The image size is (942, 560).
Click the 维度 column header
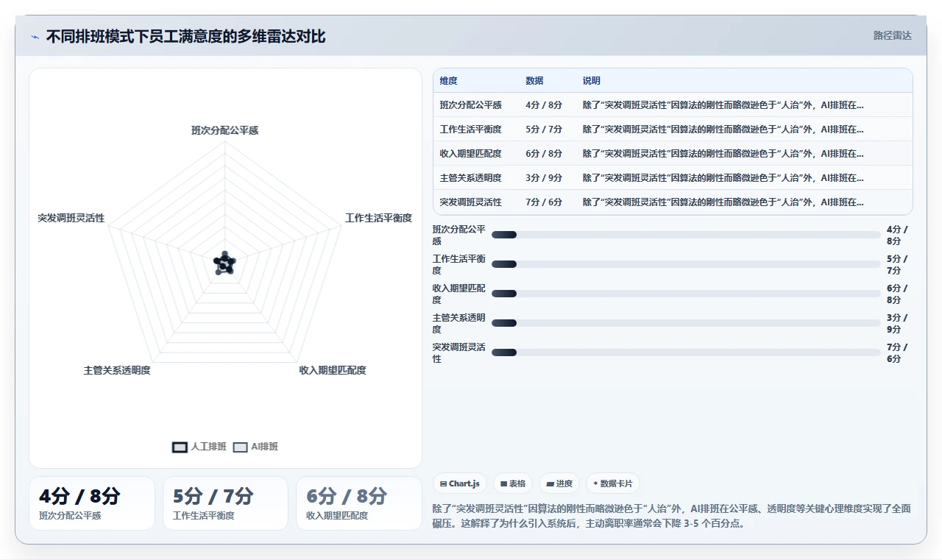tap(449, 81)
